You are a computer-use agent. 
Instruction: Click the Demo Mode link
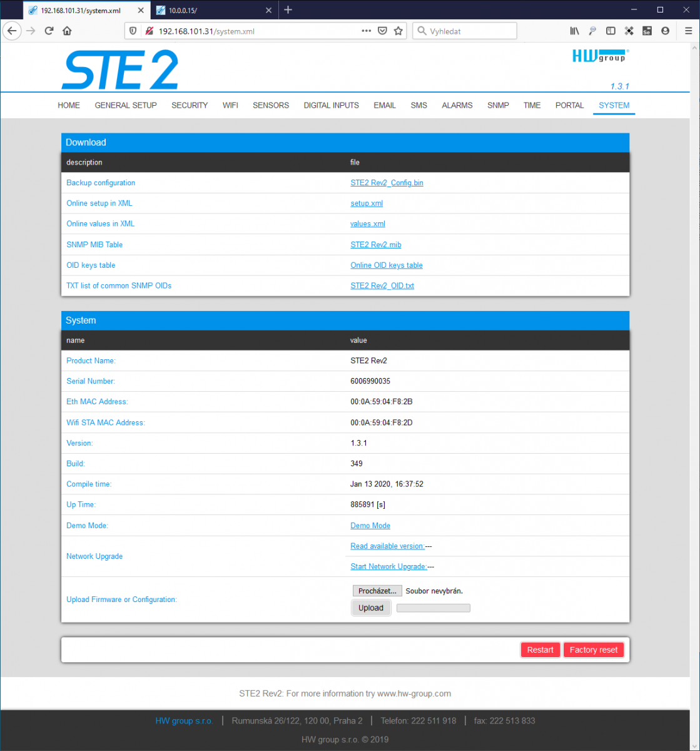click(x=370, y=526)
